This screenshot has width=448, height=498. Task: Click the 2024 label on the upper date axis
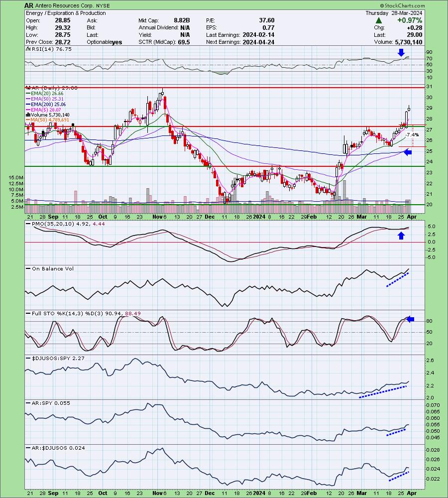[x=259, y=217]
